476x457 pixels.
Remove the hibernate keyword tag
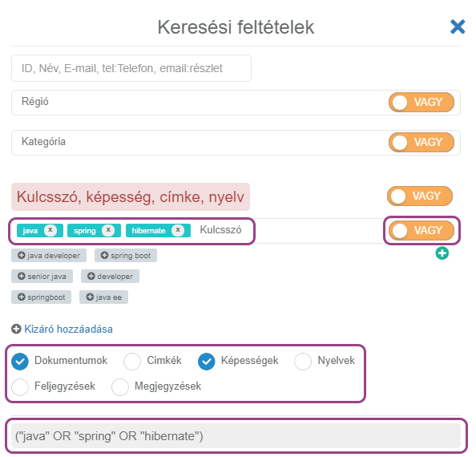178,230
